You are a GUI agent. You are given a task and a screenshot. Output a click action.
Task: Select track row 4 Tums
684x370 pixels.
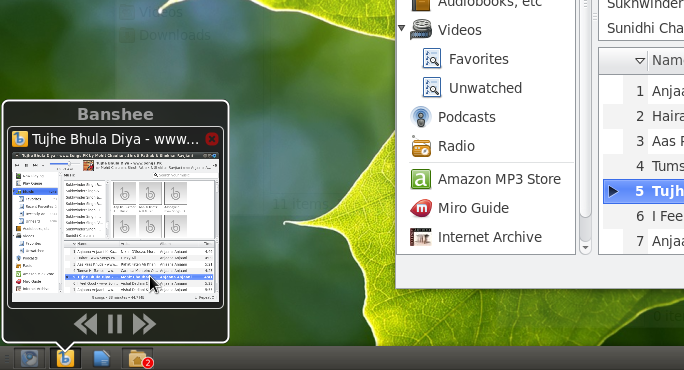click(643, 166)
